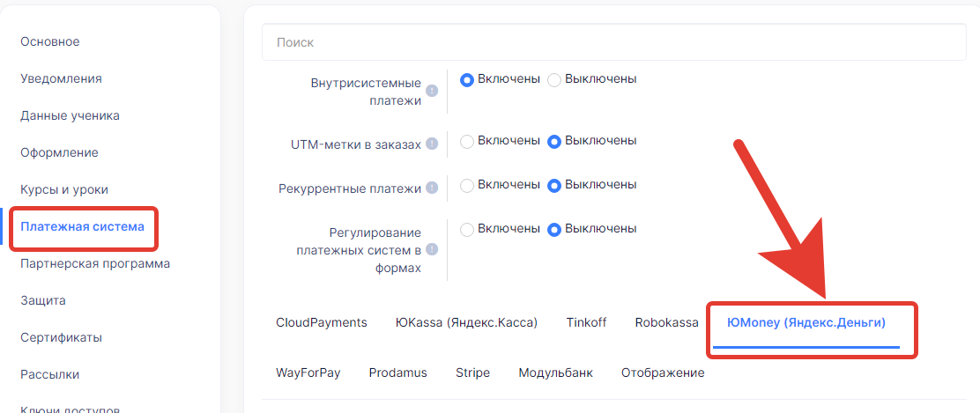The image size is (980, 413).
Task: Open Курсы и уроки settings
Action: pyautogui.click(x=64, y=189)
